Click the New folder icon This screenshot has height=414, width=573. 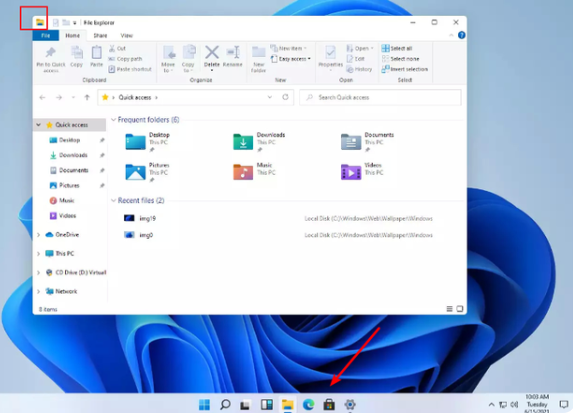tap(258, 52)
